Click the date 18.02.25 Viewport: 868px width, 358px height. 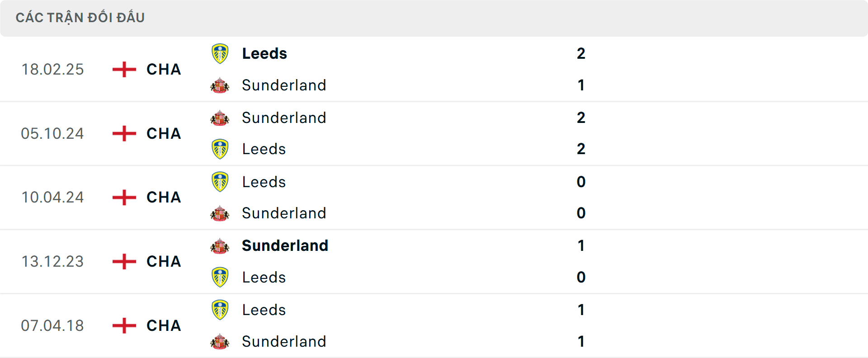52,69
